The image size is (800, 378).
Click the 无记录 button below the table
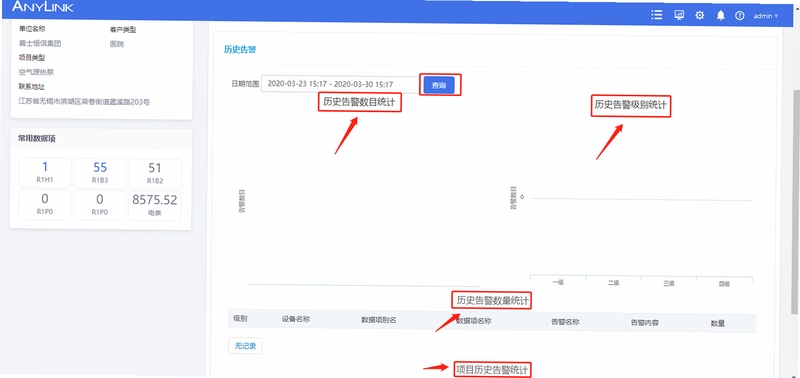[x=245, y=346]
